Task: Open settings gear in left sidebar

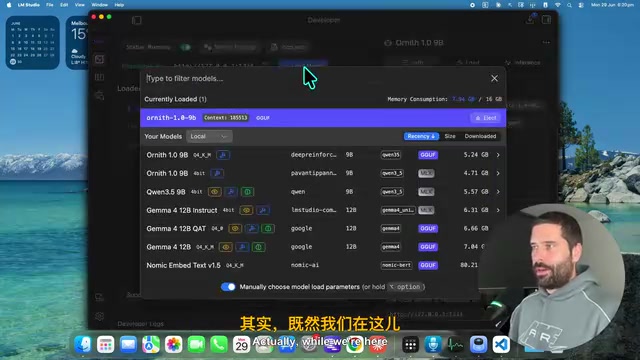Action: click(x=99, y=316)
